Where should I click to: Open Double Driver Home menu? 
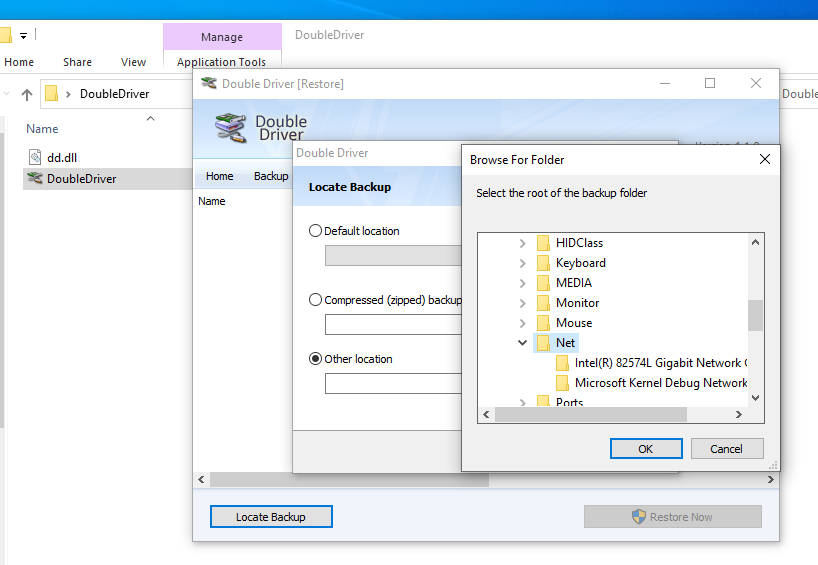tap(220, 176)
